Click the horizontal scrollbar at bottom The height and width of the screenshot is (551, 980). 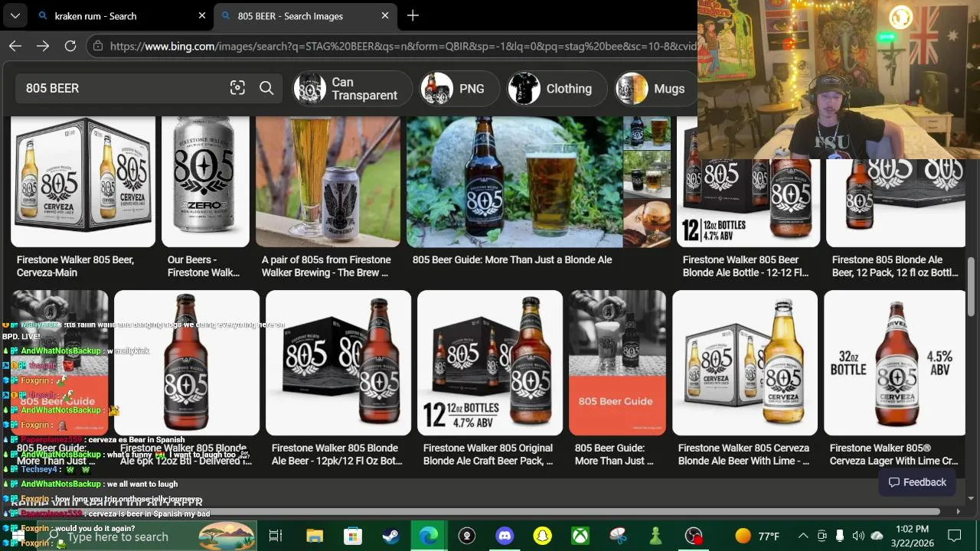point(475,511)
